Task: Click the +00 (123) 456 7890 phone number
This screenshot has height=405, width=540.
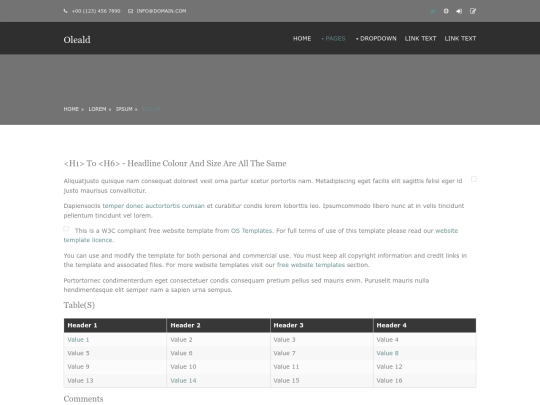Action: pos(96,11)
